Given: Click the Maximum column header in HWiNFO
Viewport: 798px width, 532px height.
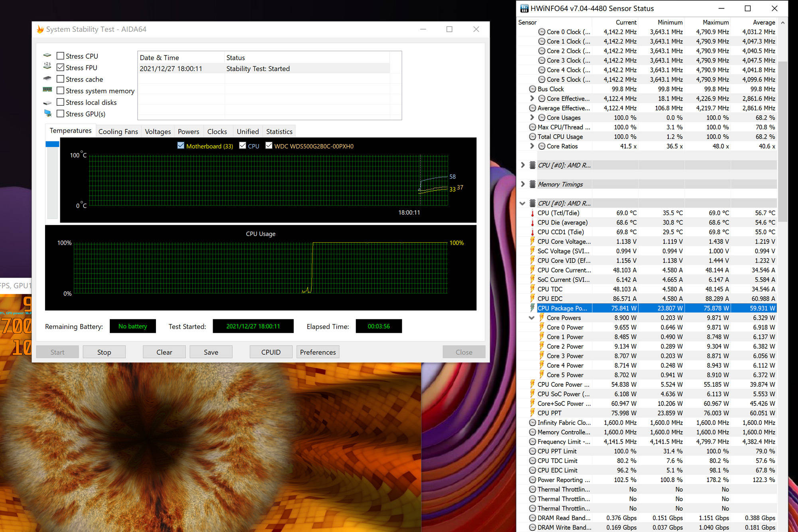Looking at the screenshot, I should point(707,22).
